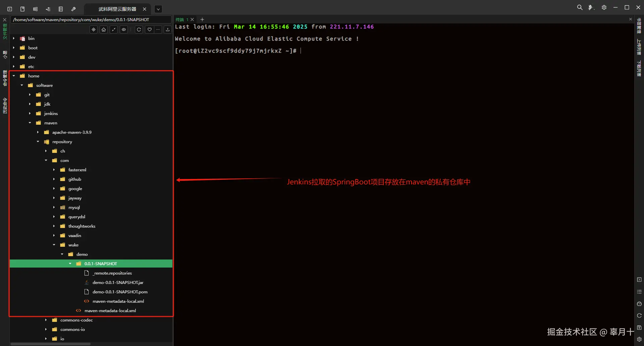The image size is (644, 346).
Task: Open the more options ellipsis in file toolbar
Action: click(158, 30)
